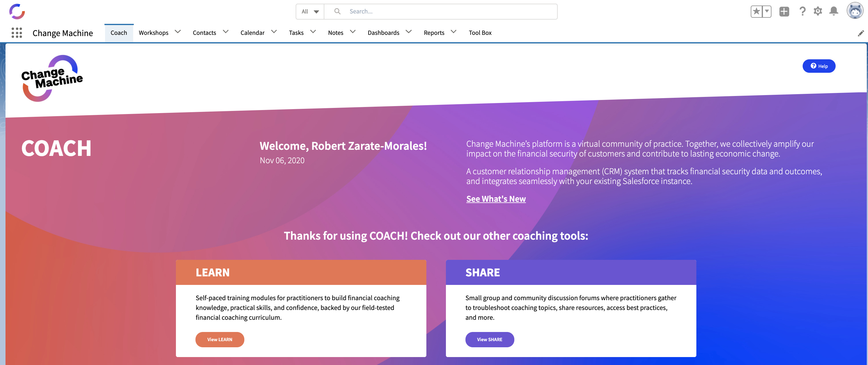Click the search magnifier icon
This screenshot has height=365, width=868.
pyautogui.click(x=337, y=12)
